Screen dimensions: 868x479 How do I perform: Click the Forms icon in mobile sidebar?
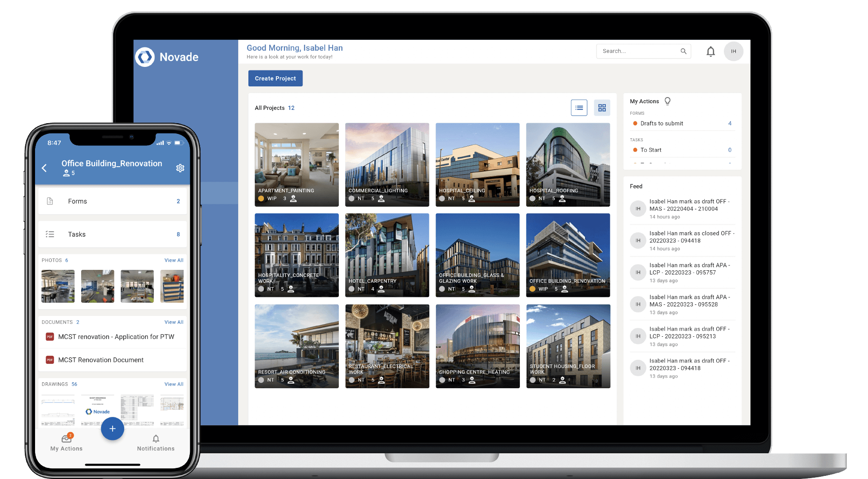51,201
